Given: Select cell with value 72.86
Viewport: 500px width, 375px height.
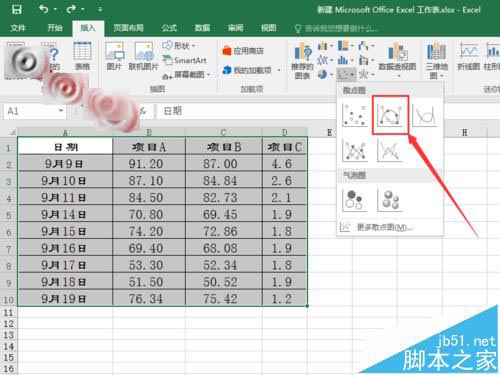Looking at the screenshot, I should [224, 231].
